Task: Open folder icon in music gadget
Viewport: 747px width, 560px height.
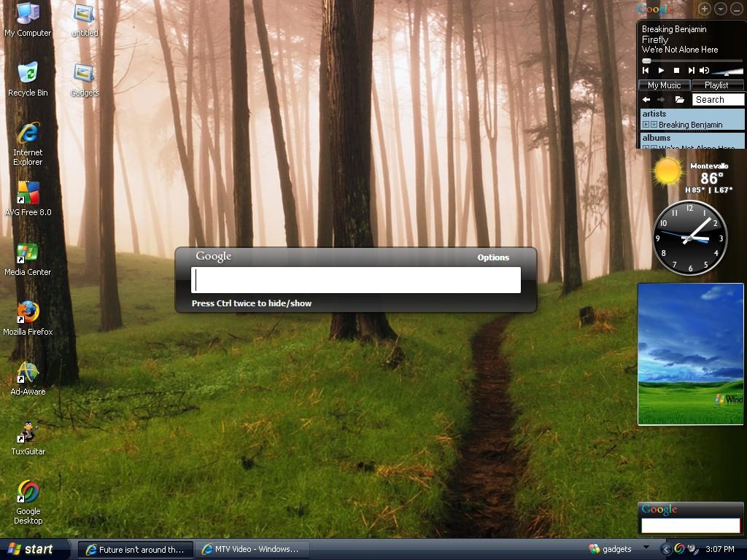Action: pos(679,100)
